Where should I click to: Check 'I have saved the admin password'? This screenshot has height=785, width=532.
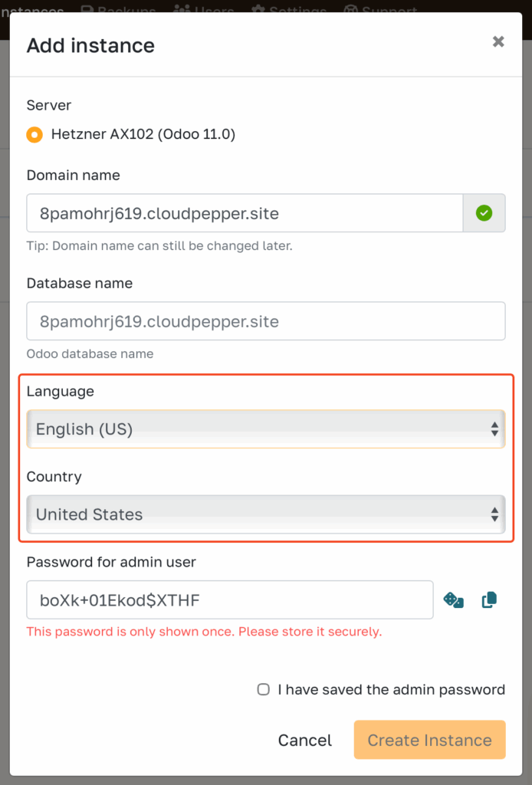(x=263, y=689)
